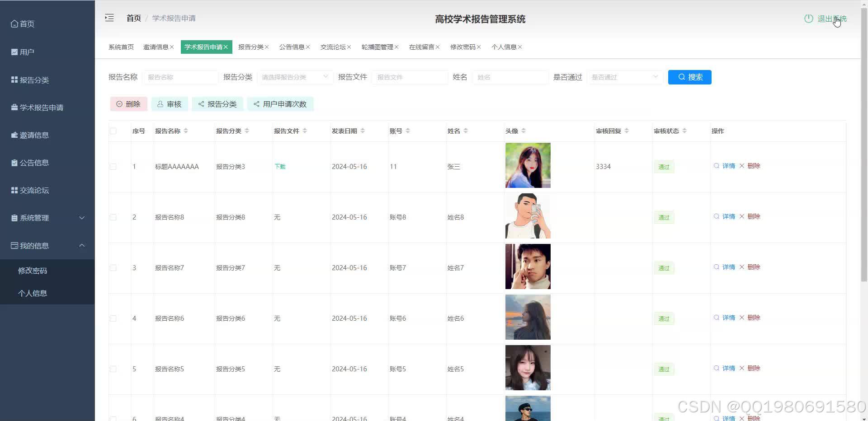The height and width of the screenshot is (421, 868).
Task: Click the 搜索 button
Action: coord(689,77)
